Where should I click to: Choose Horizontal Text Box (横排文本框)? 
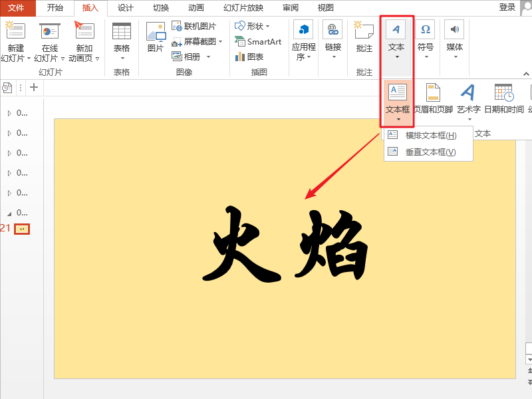point(428,136)
